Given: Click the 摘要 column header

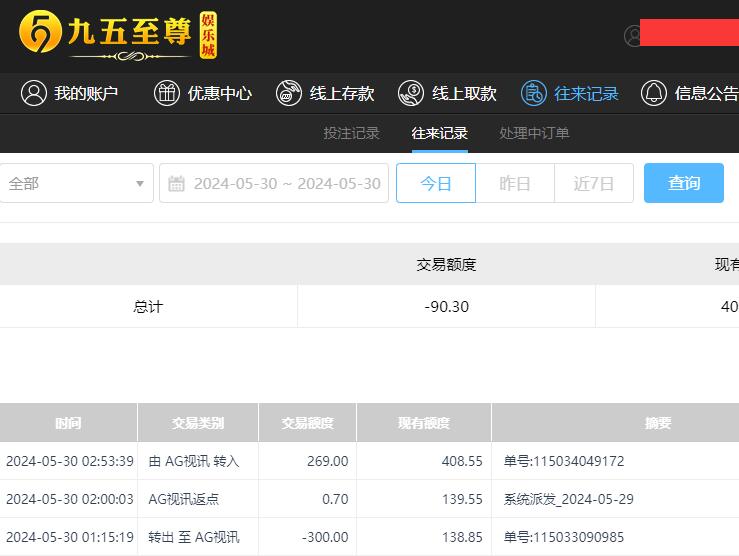Looking at the screenshot, I should tap(658, 423).
